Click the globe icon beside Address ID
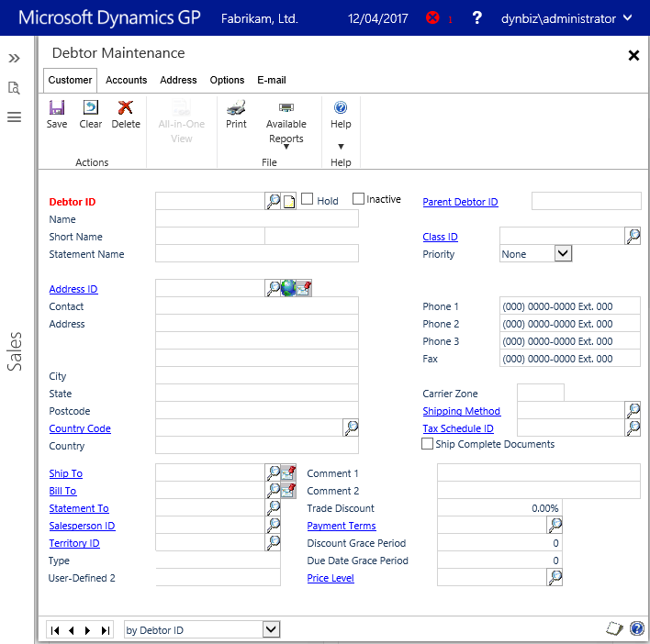Image resolution: width=650 pixels, height=644 pixels. coord(288,289)
